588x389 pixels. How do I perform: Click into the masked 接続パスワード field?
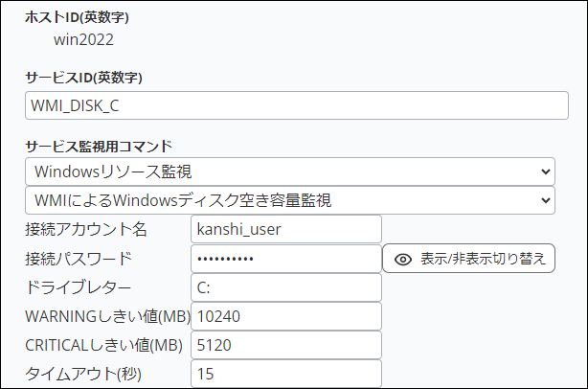(285, 259)
